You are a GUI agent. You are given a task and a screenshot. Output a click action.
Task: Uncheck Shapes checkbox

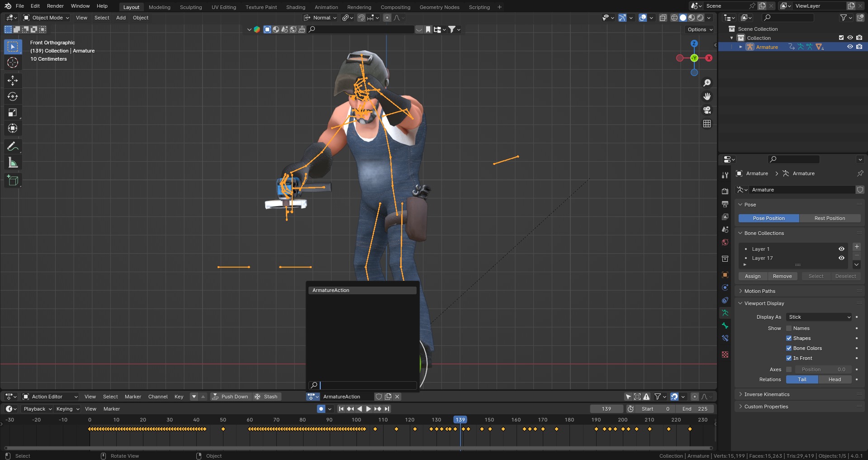tap(789, 338)
